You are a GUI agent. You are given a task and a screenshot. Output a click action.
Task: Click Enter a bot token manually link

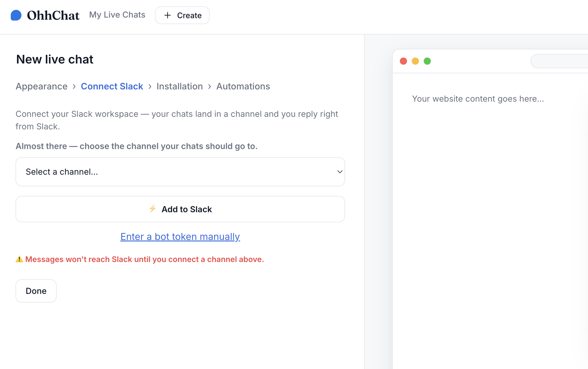180,237
